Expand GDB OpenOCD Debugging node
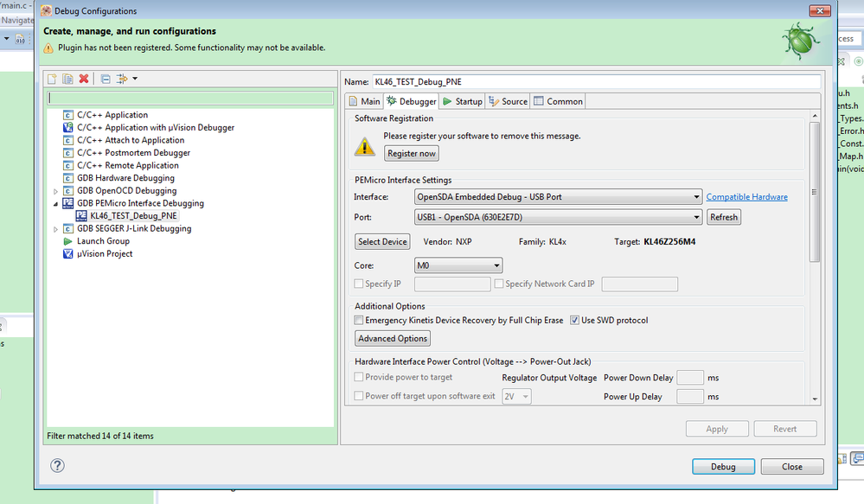The image size is (864, 504). click(55, 191)
